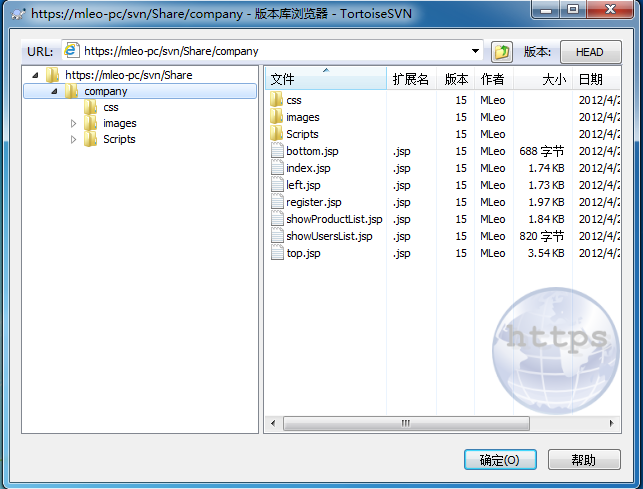Click the css folder icon in tree
Viewport: 643px width, 489px height.
(91, 107)
